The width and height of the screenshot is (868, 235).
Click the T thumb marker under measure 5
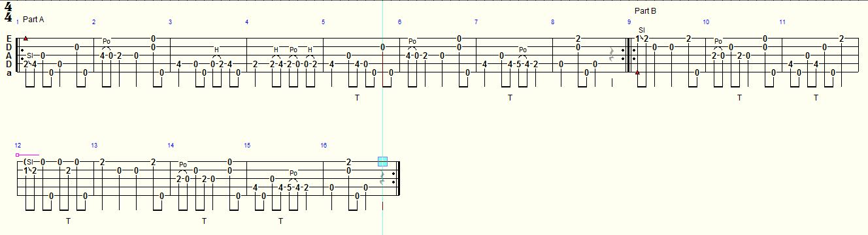click(358, 97)
